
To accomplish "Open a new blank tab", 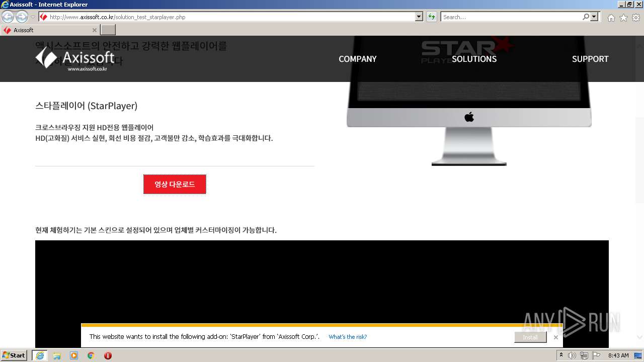I will pyautogui.click(x=108, y=30).
